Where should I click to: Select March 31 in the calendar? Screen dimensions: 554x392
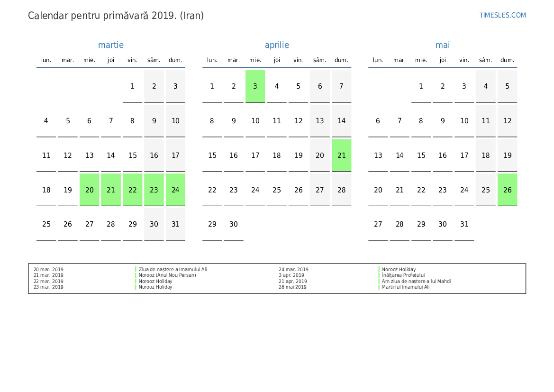click(x=175, y=224)
